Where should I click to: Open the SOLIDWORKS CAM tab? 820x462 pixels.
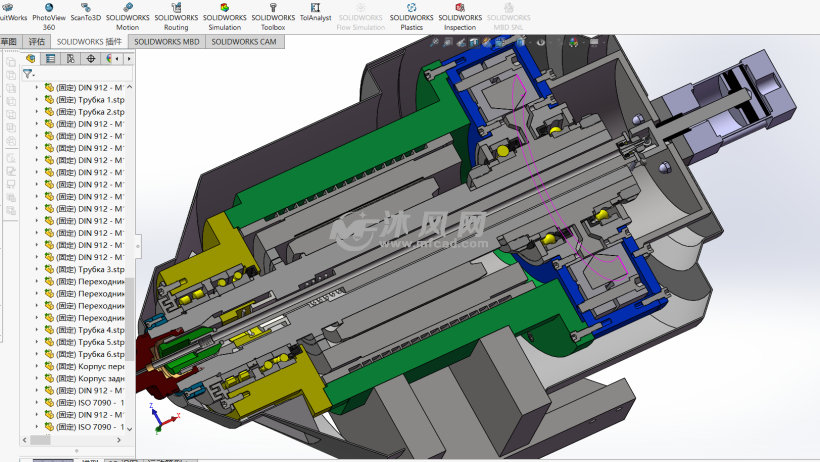244,42
